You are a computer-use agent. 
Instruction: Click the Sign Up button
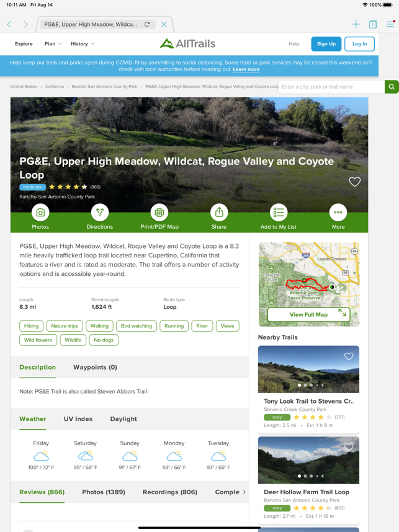(326, 44)
